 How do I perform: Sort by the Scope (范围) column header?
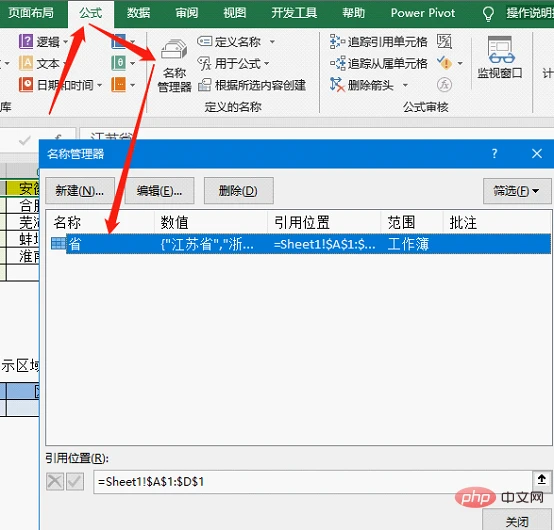[412, 223]
